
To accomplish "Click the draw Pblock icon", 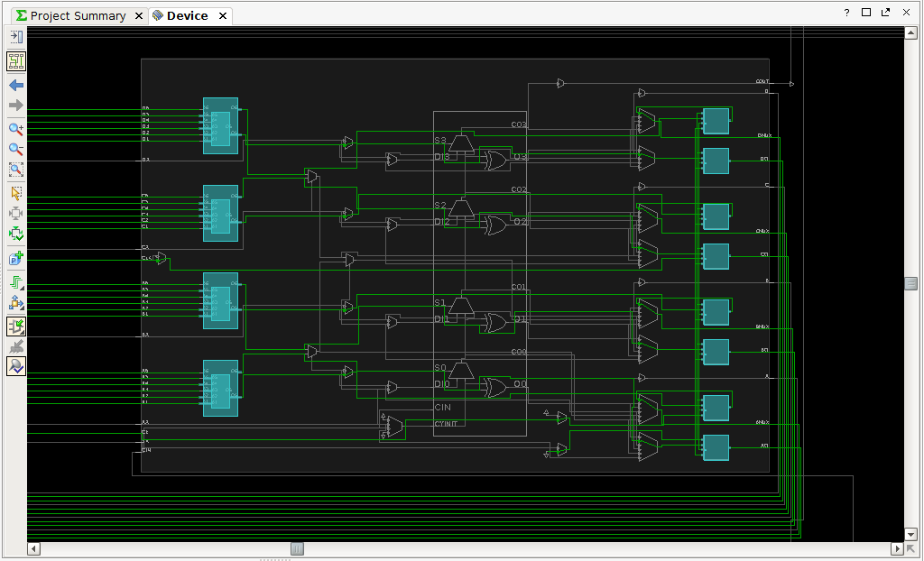I will coord(16,259).
